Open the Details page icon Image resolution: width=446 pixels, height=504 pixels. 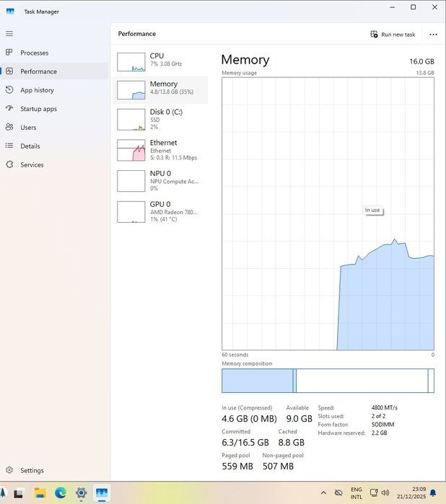[9, 146]
